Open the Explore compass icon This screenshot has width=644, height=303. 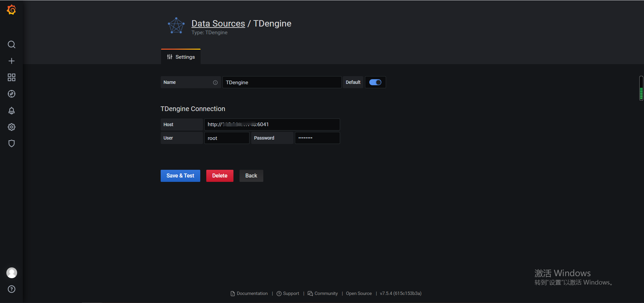tap(11, 94)
